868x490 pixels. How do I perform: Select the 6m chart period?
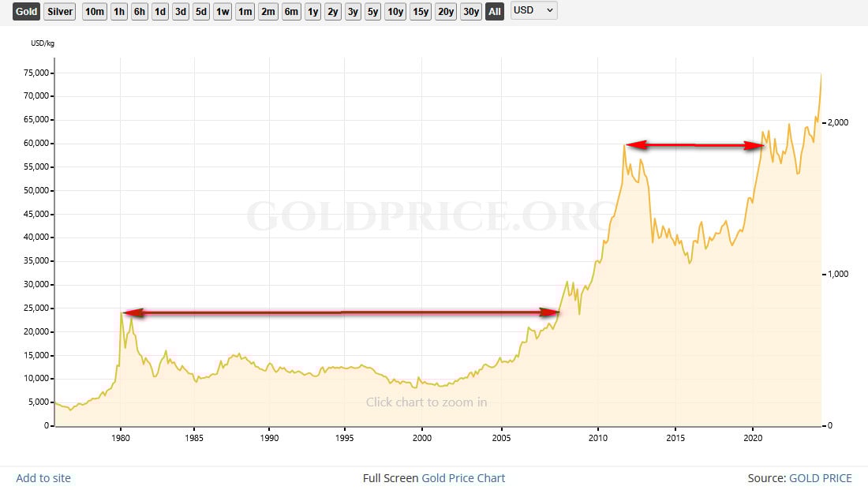click(291, 12)
